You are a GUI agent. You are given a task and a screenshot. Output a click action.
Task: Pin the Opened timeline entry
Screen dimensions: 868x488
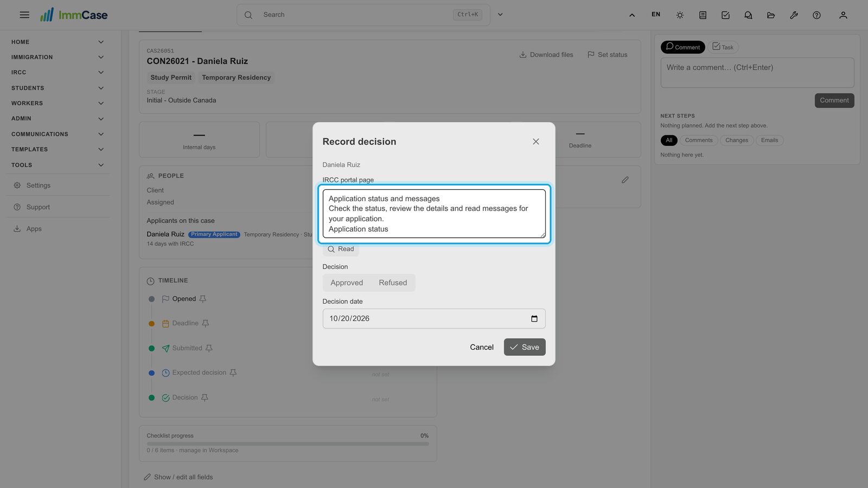pos(203,299)
